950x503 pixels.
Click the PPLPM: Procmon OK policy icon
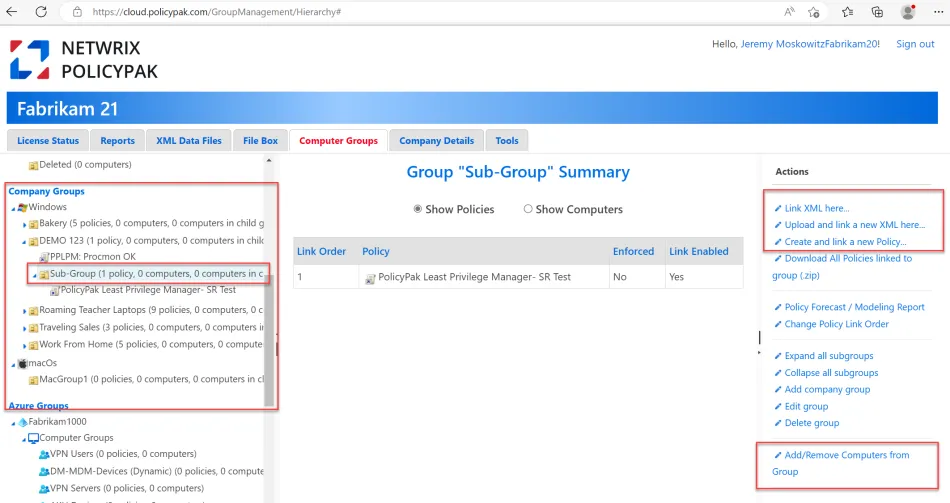(x=44, y=257)
